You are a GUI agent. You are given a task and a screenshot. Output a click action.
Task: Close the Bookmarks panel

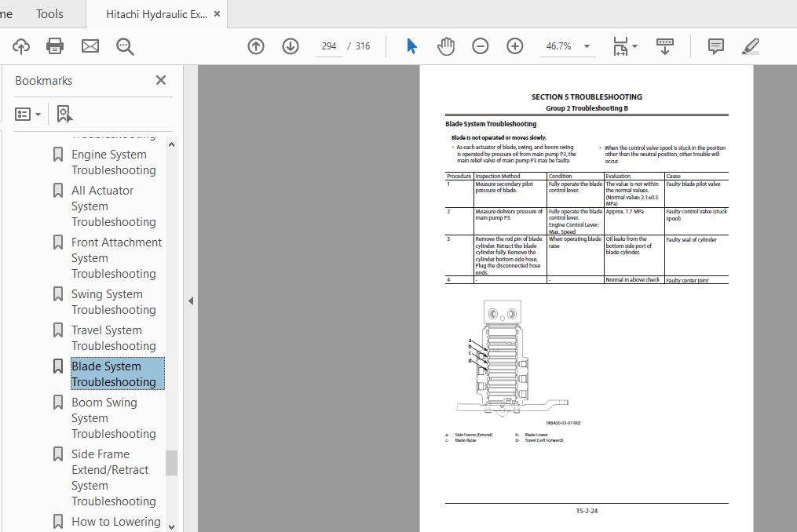161,80
